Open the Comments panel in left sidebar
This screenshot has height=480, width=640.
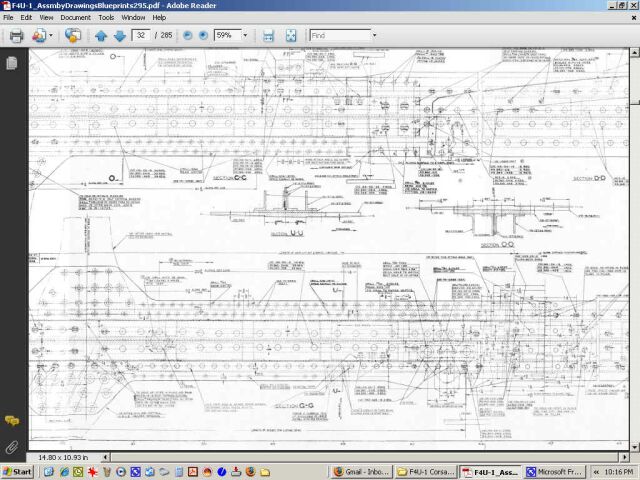[12, 421]
